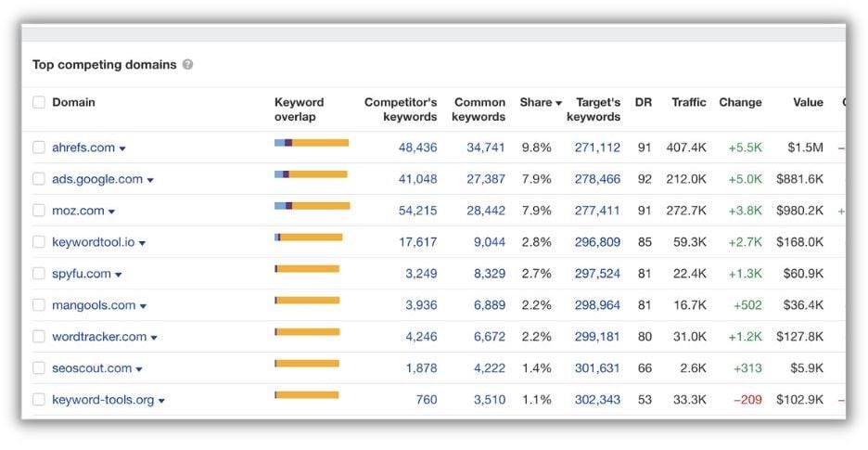Expand the ads.google.com dropdown arrow

click(150, 180)
